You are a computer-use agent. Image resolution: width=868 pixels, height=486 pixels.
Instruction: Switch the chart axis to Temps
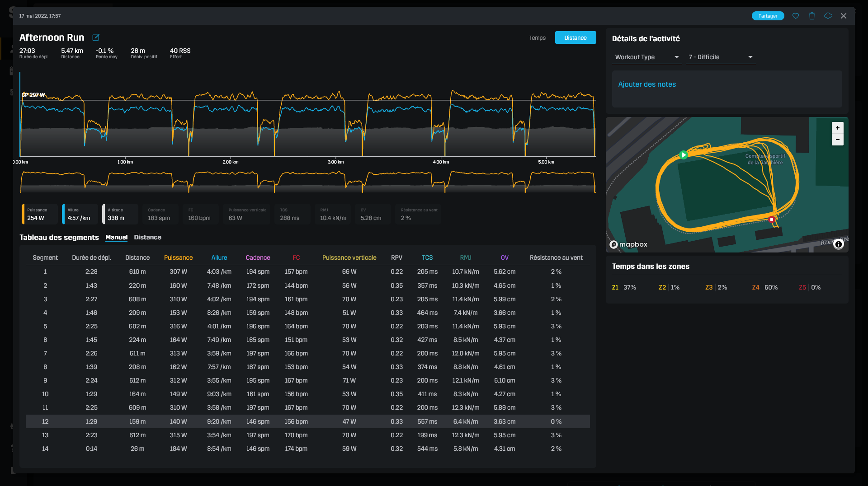(x=538, y=38)
